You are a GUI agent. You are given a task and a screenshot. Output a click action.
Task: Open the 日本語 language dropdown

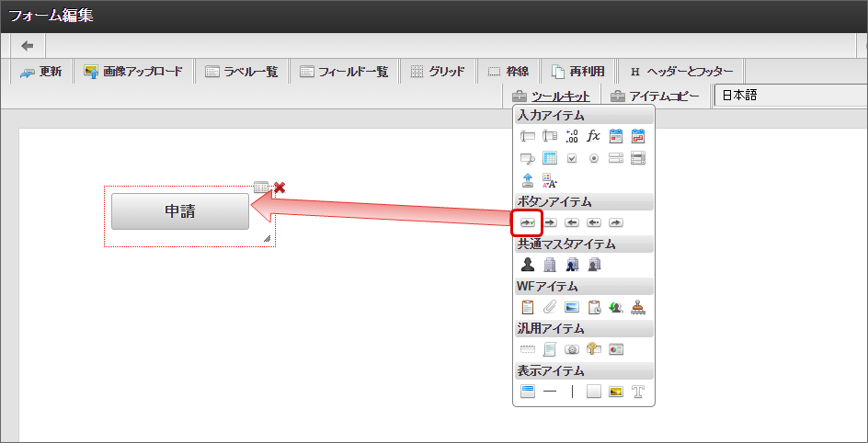(791, 96)
